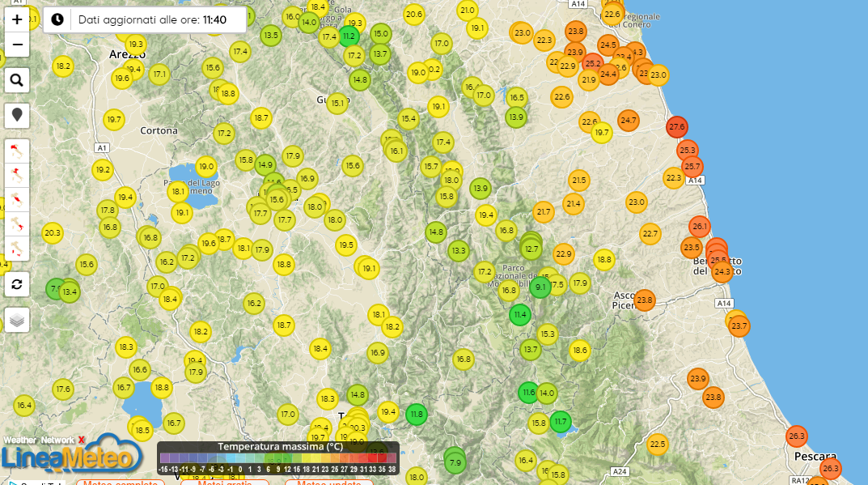Click the clock icon beside update time
The image size is (868, 485).
pos(57,19)
